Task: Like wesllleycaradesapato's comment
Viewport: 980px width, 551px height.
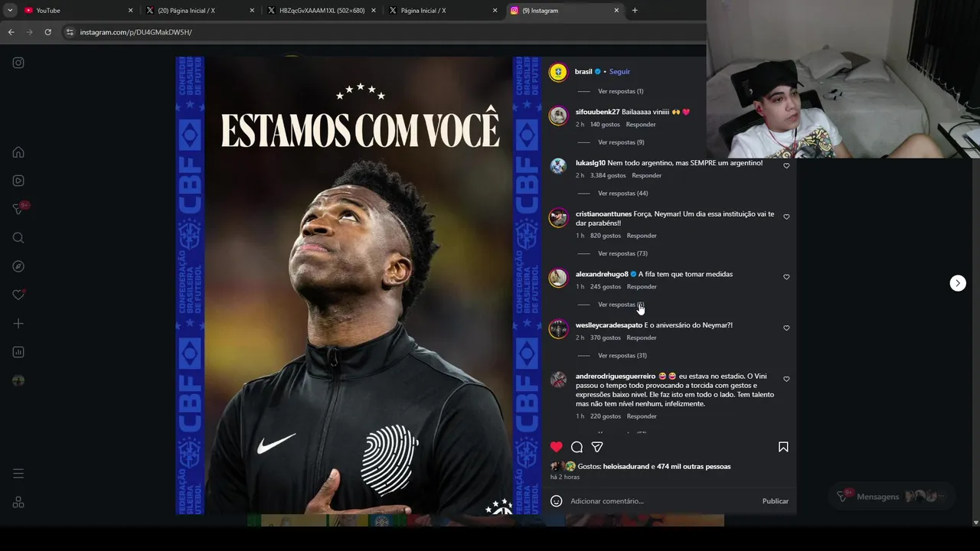Action: (x=786, y=328)
